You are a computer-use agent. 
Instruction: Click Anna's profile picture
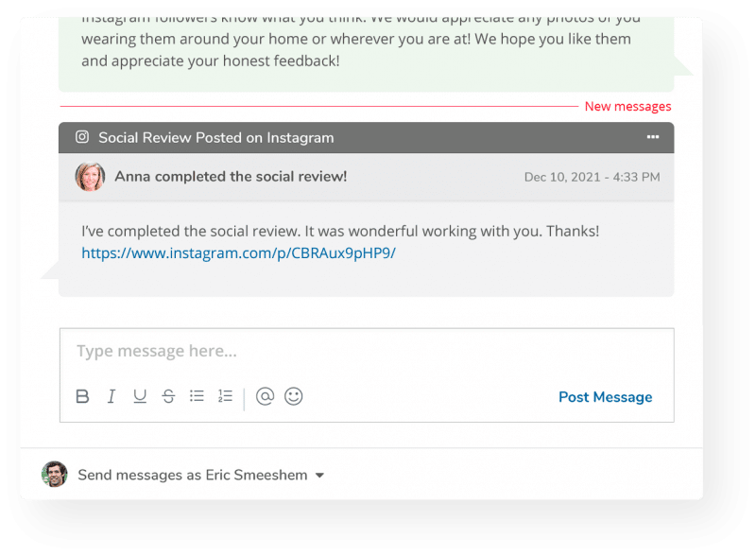tap(91, 177)
